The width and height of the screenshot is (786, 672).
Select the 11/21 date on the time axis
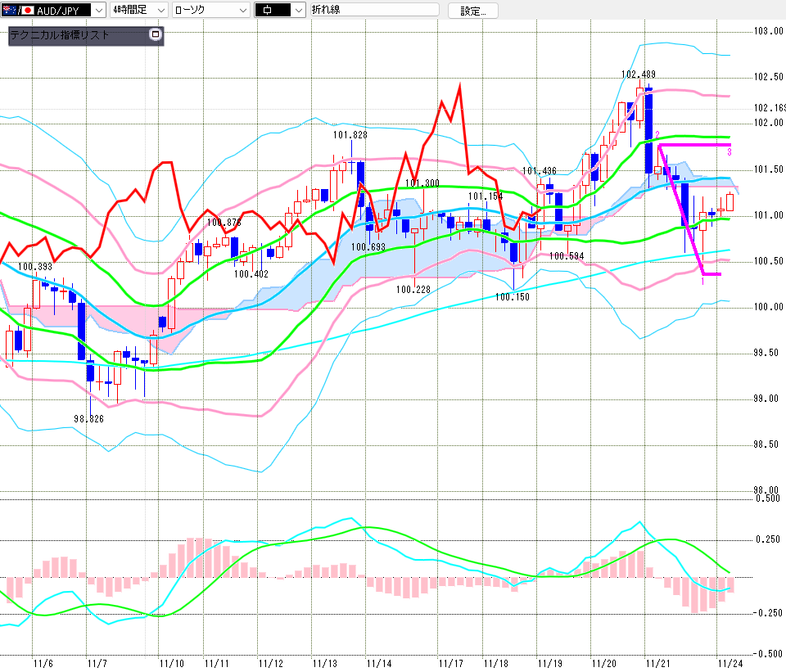coord(657,662)
